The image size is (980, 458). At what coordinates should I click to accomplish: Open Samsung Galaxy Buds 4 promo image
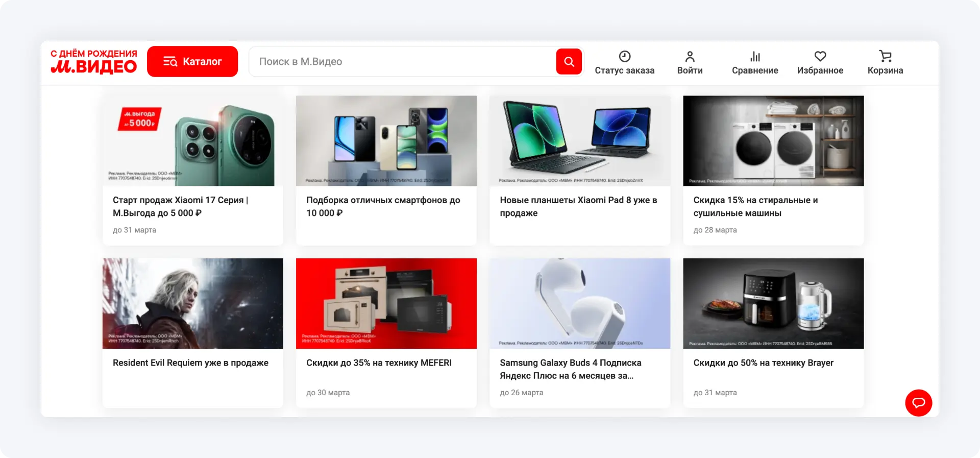pyautogui.click(x=580, y=303)
